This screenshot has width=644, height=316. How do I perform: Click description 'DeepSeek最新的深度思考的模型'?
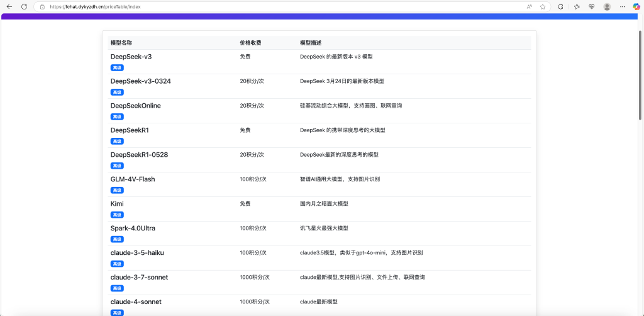(339, 155)
